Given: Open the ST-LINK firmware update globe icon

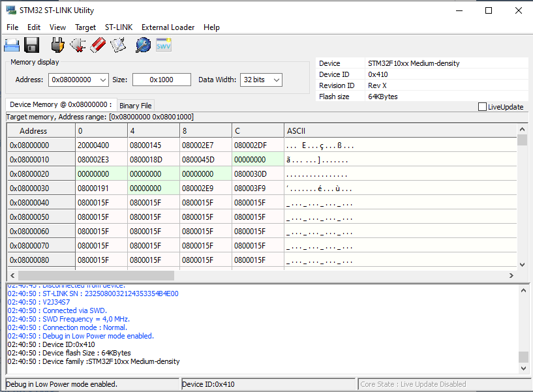Looking at the screenshot, I should point(143,45).
